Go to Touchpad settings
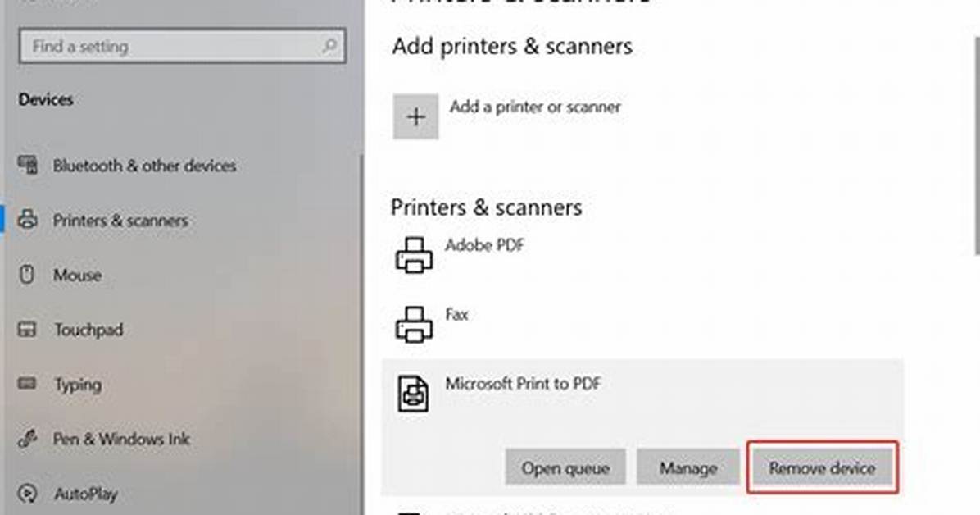This screenshot has width=980, height=515. pos(88,330)
